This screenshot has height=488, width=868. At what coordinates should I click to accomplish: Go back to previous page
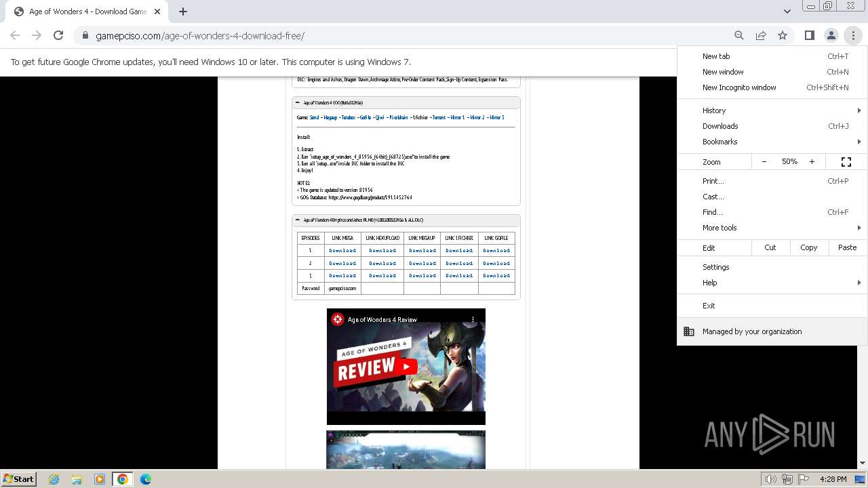point(15,35)
